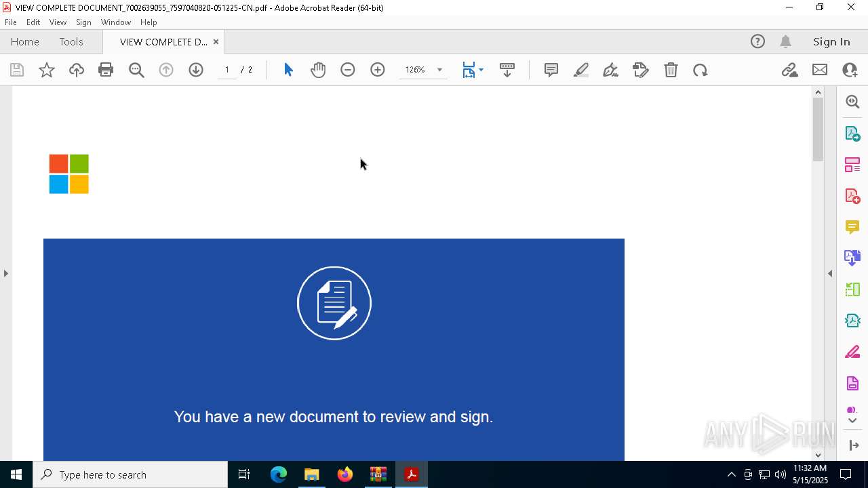Send the file by email envelope icon
Viewport: 868px width, 488px height.
point(820,70)
